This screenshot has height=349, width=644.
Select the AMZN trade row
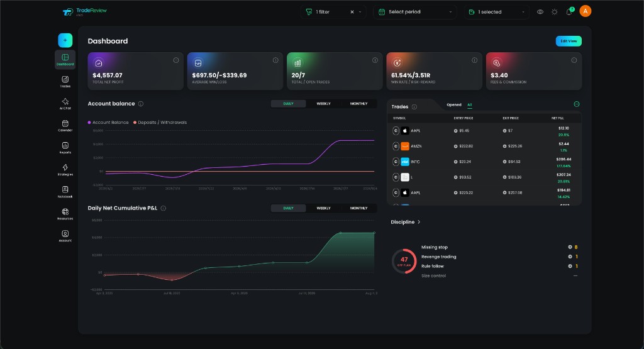tap(484, 146)
